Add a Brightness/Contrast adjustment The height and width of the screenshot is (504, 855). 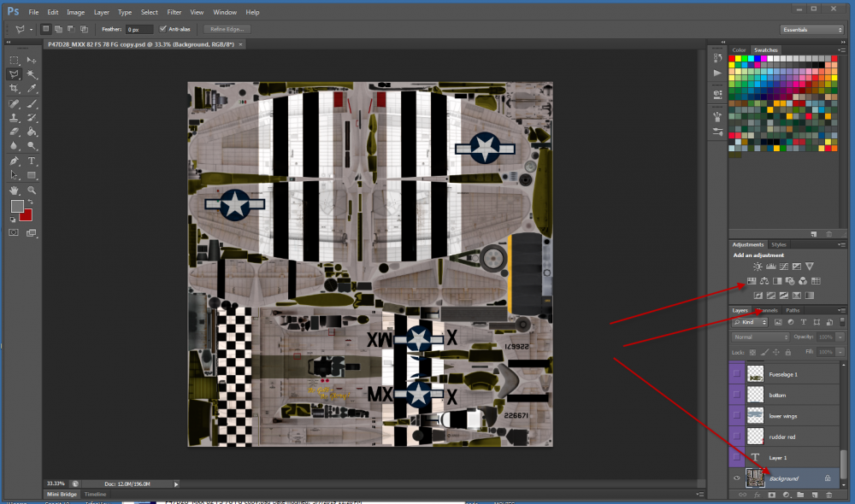(x=758, y=267)
